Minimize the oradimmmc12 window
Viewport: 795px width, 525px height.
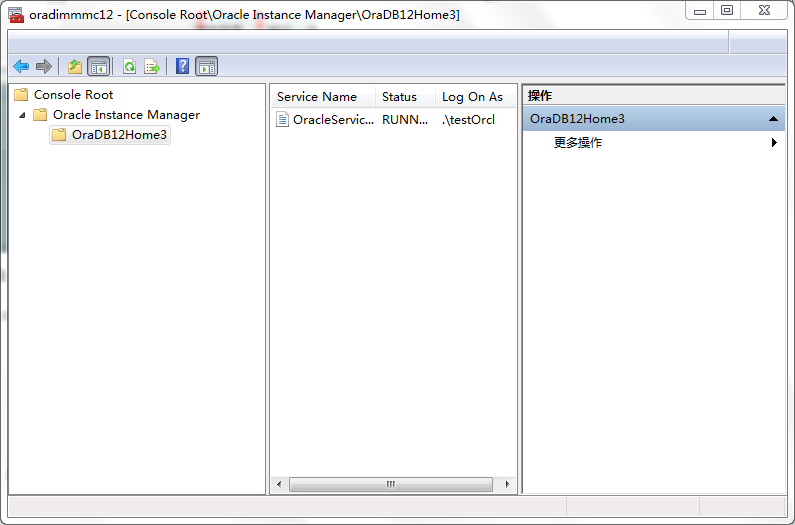700,10
